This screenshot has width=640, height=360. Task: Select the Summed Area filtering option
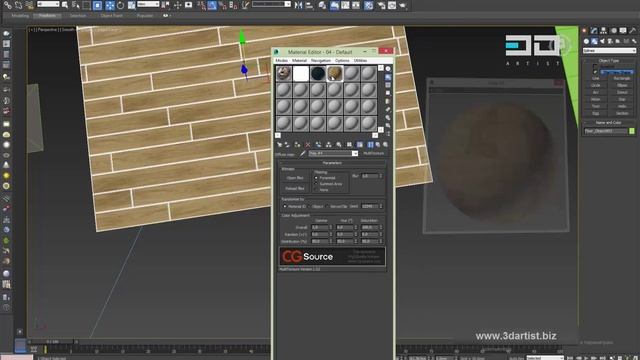pos(316,184)
